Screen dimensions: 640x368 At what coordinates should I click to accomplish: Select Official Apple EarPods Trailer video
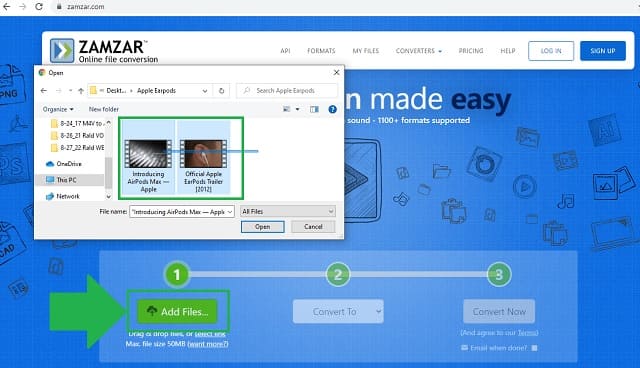pyautogui.click(x=204, y=157)
